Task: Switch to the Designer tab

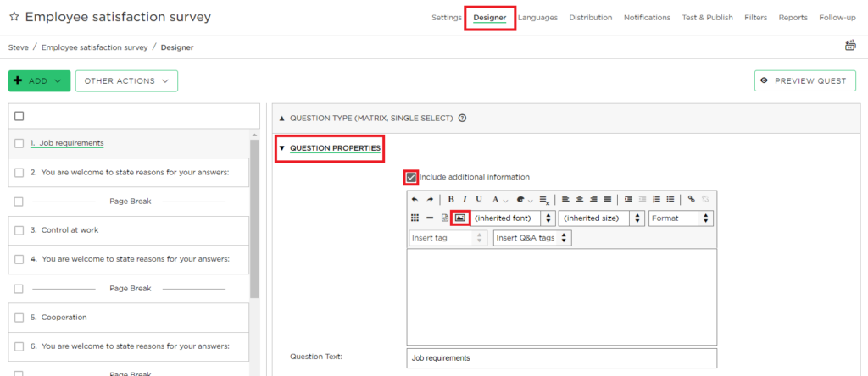Action: (x=490, y=18)
